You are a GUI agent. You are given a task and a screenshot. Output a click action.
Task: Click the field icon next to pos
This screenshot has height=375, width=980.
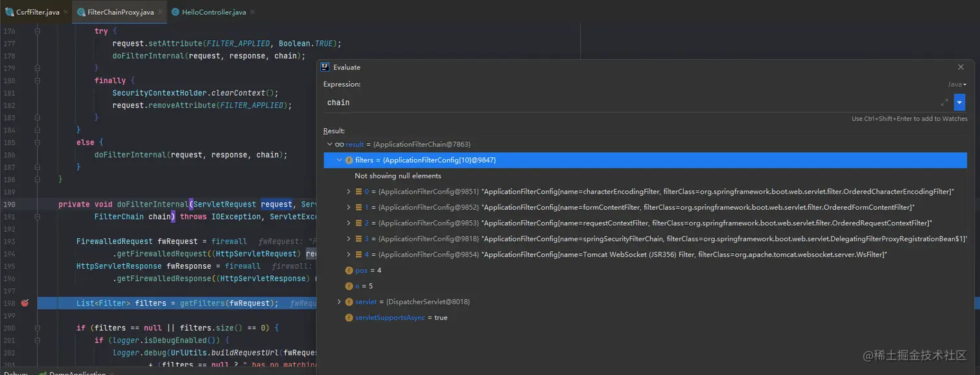click(349, 270)
